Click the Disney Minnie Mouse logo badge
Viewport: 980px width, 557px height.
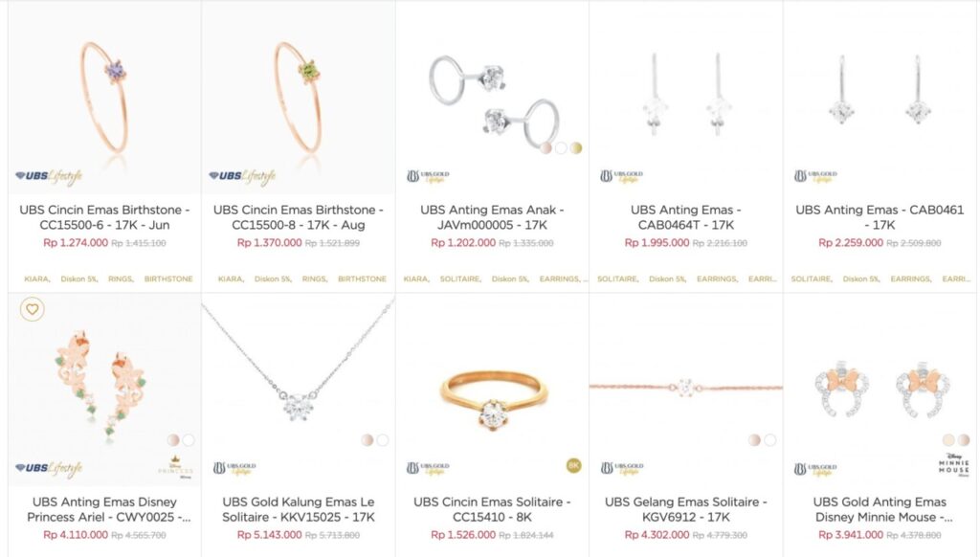tap(953, 465)
